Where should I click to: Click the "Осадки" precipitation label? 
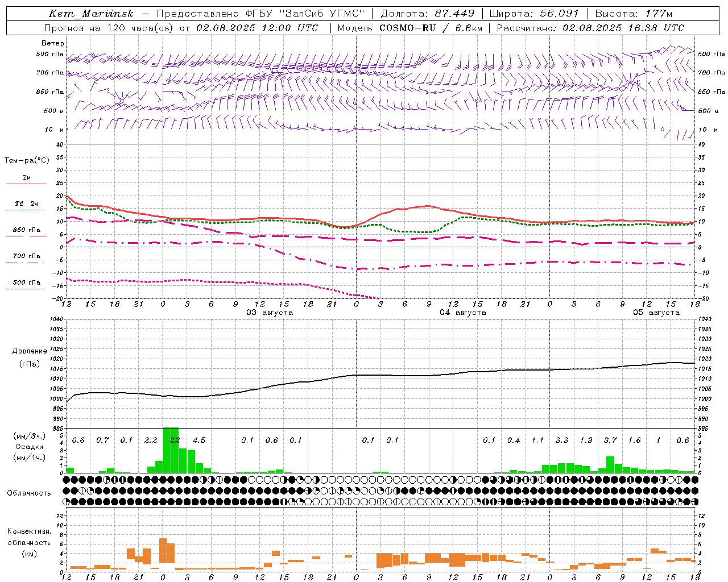pos(30,447)
